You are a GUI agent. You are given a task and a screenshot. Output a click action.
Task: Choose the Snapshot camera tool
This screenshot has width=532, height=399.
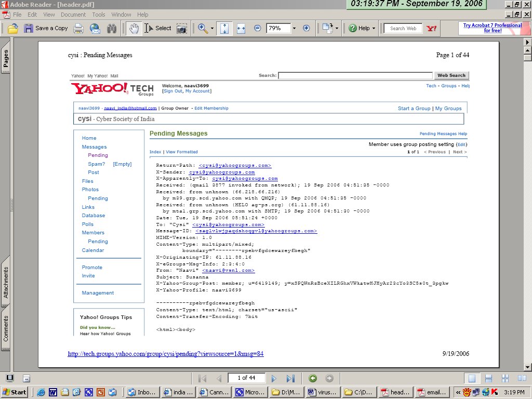point(182,29)
